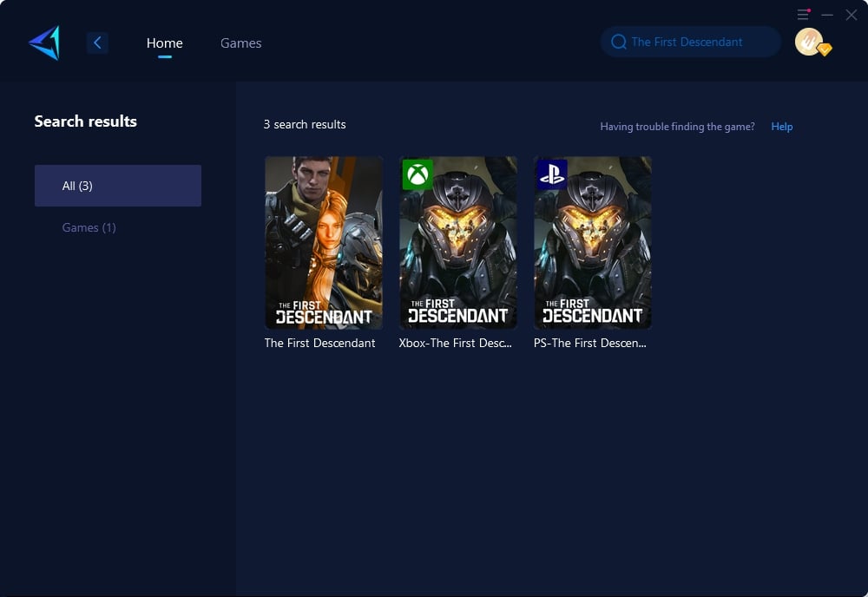The height and width of the screenshot is (597, 868).
Task: Close the application window
Action: (852, 15)
